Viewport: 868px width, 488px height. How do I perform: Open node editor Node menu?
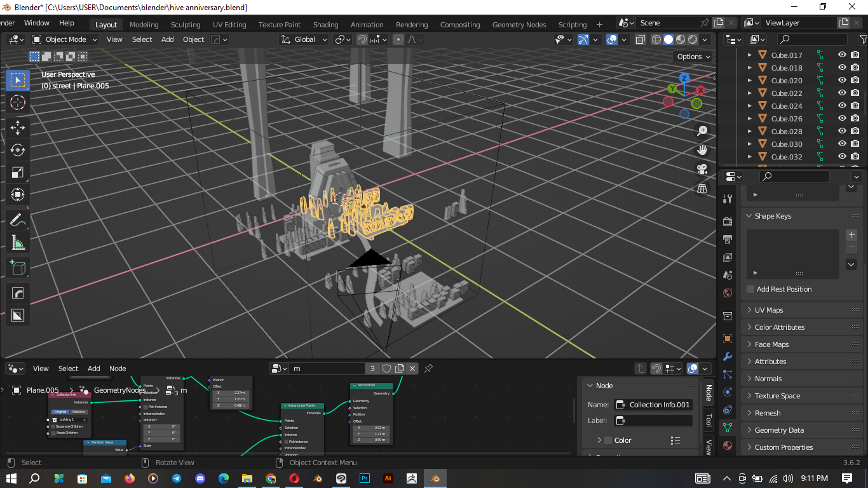click(118, 369)
